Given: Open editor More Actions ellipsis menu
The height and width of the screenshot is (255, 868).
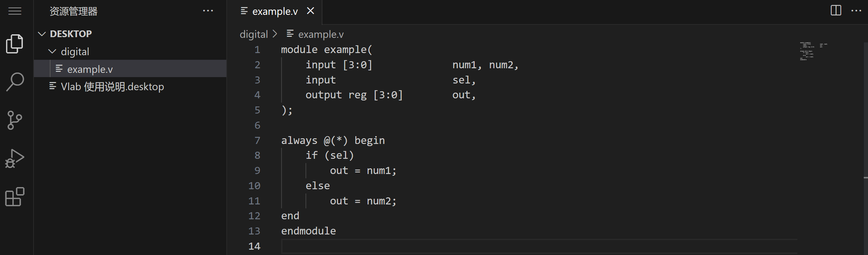Looking at the screenshot, I should [x=856, y=11].
